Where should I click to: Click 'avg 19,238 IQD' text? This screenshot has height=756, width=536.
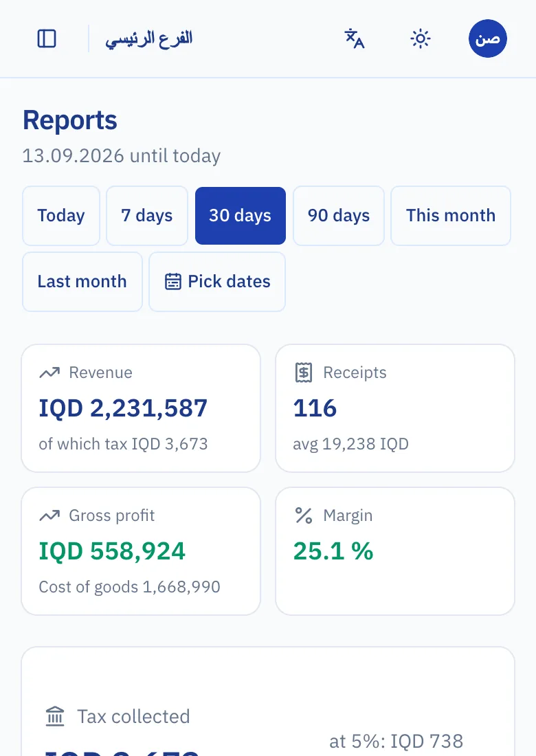pos(351,443)
